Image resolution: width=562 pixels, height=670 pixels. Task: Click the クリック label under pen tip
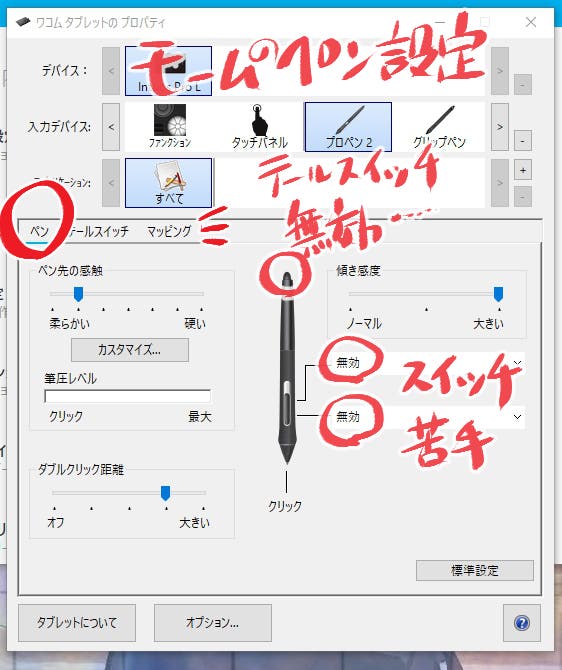click(x=285, y=506)
